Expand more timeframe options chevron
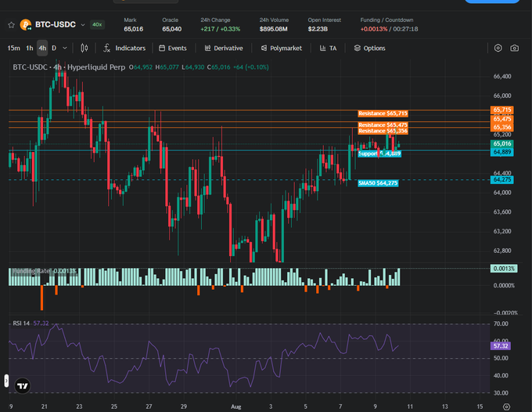The height and width of the screenshot is (412, 532). [x=65, y=49]
